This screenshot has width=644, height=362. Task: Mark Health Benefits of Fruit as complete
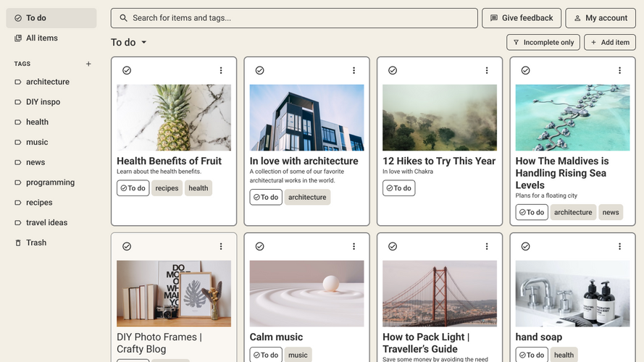pos(127,71)
